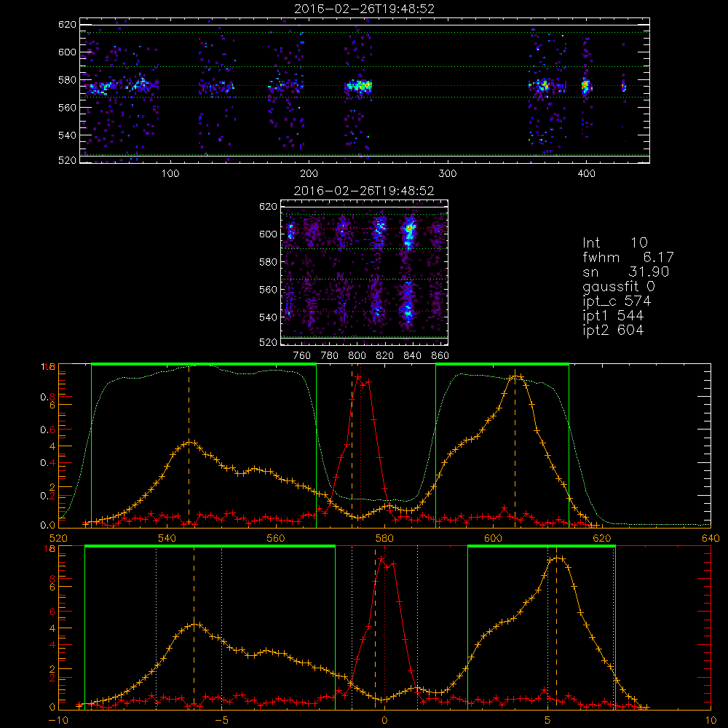Select the 'ipt_c 574' readout text

(x=617, y=301)
